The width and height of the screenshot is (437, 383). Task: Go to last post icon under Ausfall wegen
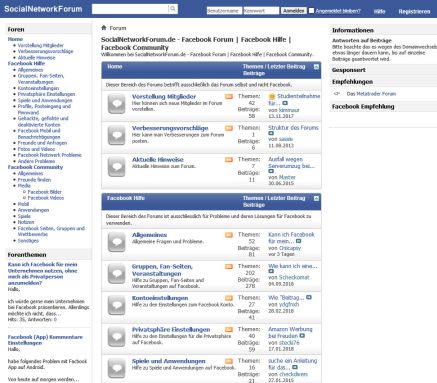click(271, 171)
